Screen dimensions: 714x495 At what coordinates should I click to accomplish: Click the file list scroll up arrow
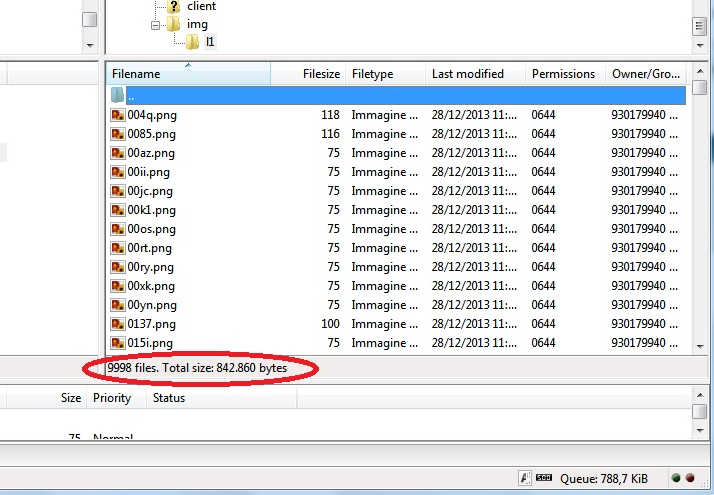tap(700, 71)
